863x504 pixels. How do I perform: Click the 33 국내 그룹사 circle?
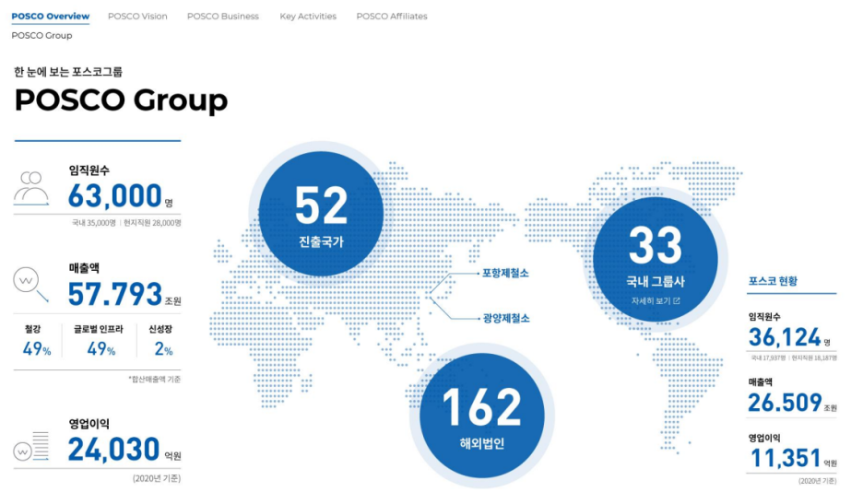tap(655, 259)
